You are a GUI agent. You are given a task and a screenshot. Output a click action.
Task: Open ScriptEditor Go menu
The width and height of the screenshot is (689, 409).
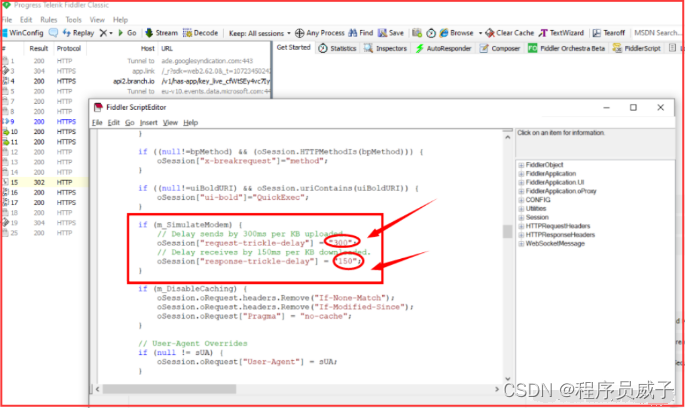click(x=130, y=123)
